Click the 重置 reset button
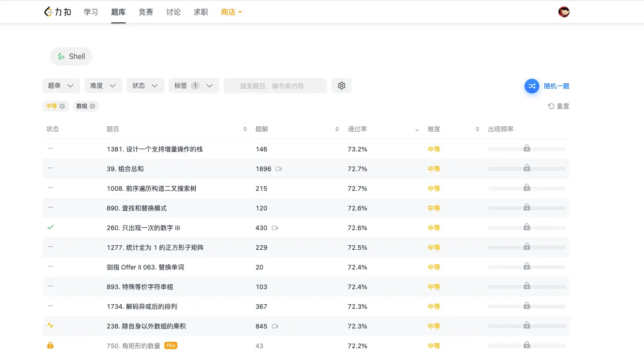 point(558,106)
